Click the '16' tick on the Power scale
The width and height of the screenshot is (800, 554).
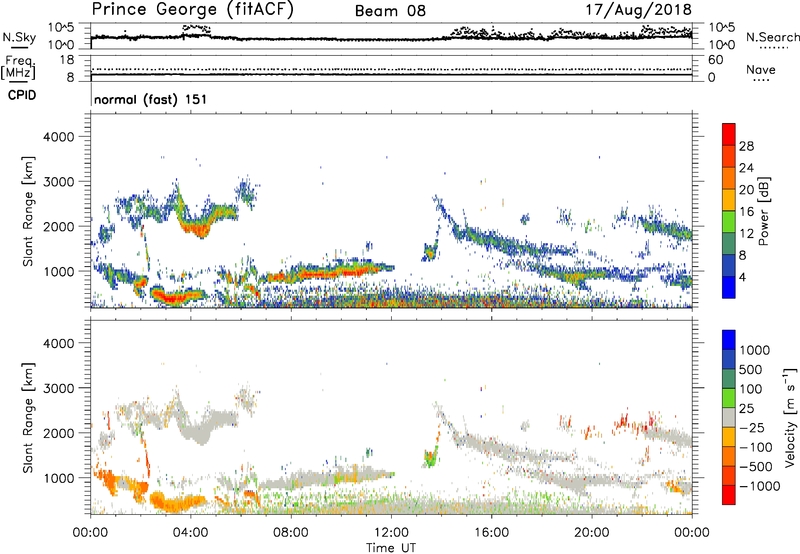click(x=746, y=212)
